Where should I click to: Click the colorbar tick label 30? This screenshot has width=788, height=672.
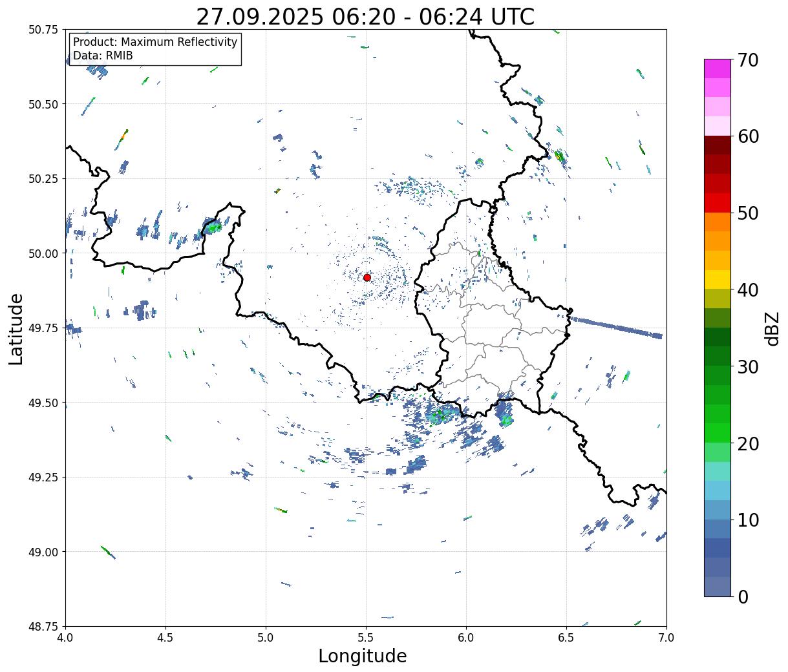point(748,367)
